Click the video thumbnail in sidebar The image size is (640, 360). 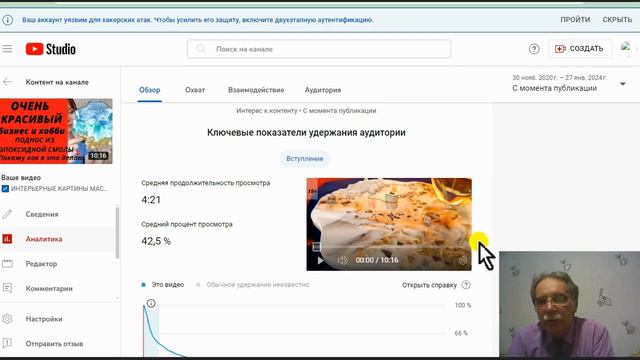coord(56,131)
